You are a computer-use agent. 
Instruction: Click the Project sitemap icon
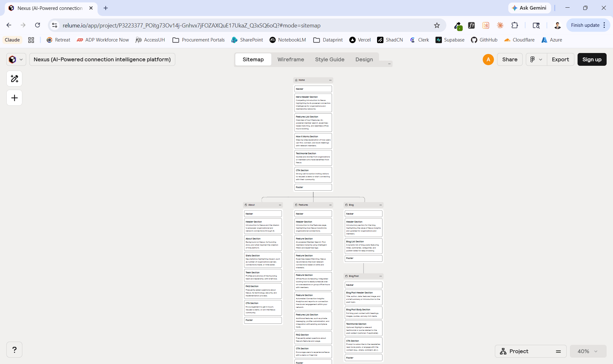(x=503, y=351)
